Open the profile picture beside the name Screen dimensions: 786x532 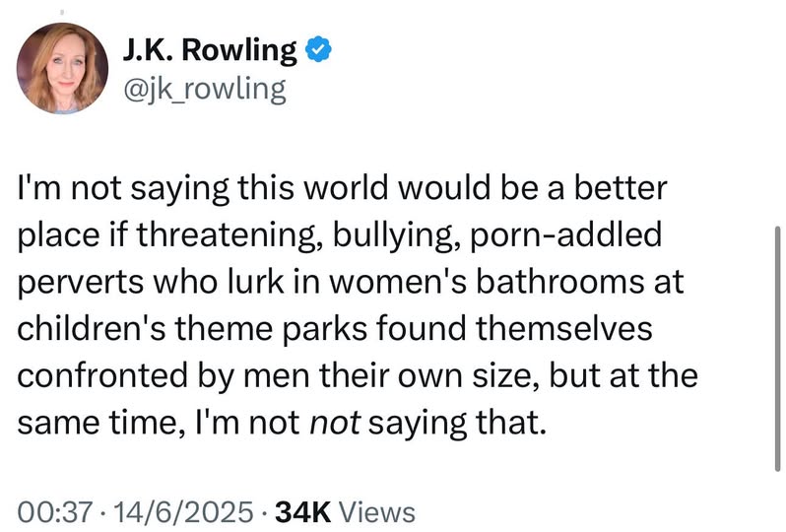tap(62, 68)
